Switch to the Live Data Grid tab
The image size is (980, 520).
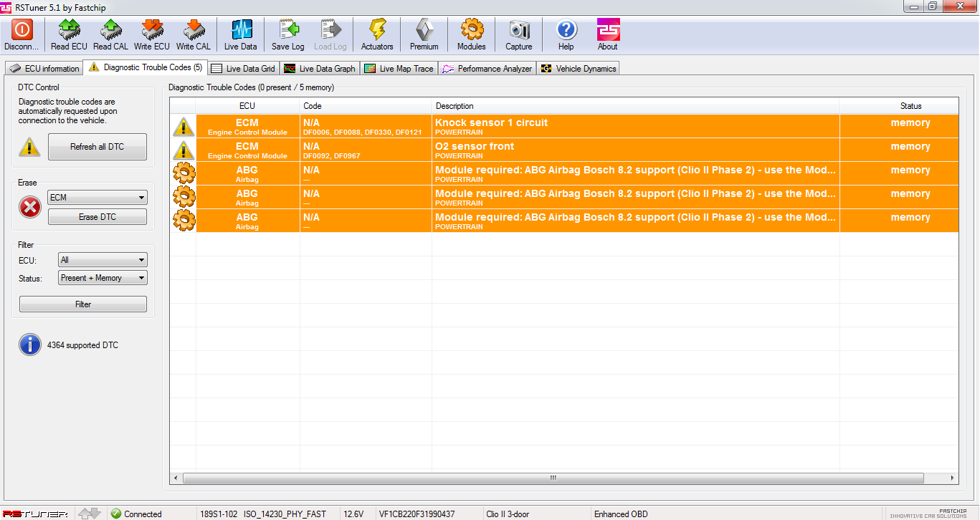point(243,69)
